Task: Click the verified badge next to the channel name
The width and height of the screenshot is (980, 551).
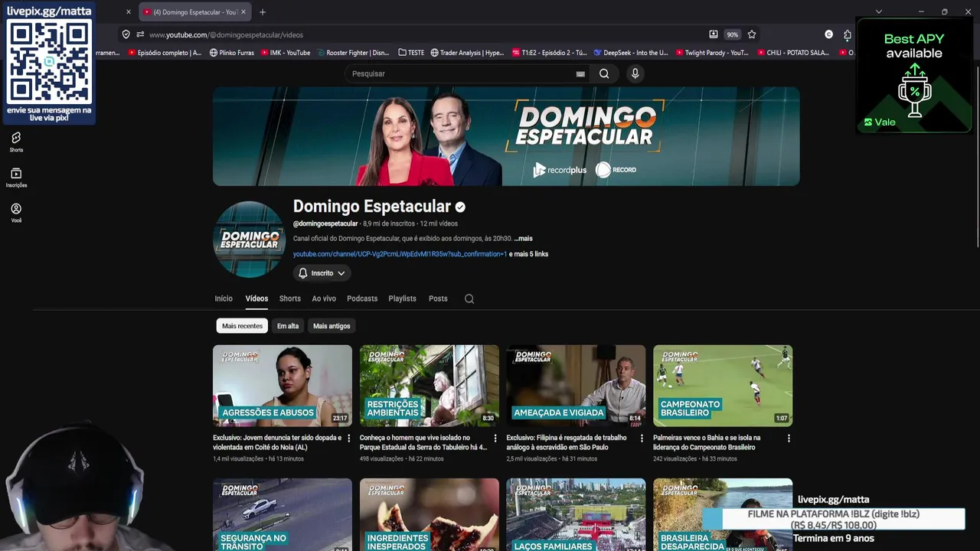Action: click(460, 207)
